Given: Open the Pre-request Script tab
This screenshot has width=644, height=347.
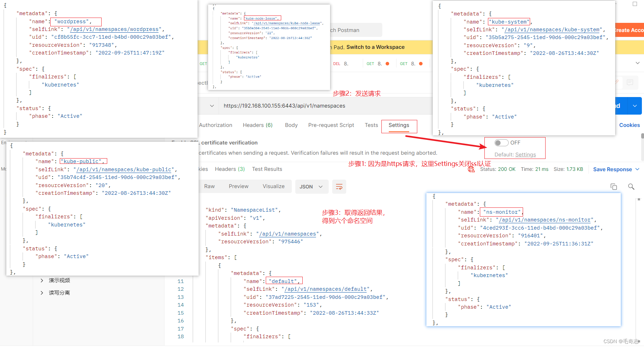Looking at the screenshot, I should point(331,125).
